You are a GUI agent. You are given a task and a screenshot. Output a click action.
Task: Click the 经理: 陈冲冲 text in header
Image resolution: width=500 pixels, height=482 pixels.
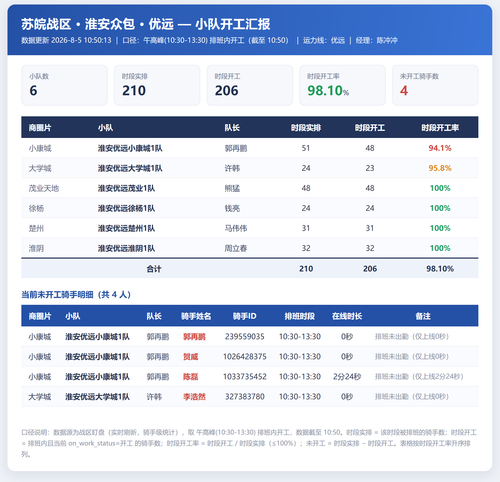coord(376,40)
